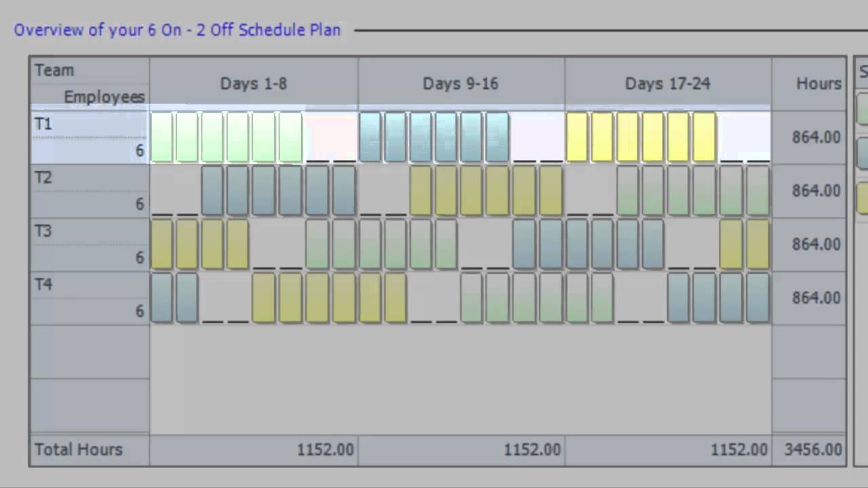Image resolution: width=868 pixels, height=488 pixels.
Task: Select team row label T2
Action: click(x=43, y=178)
